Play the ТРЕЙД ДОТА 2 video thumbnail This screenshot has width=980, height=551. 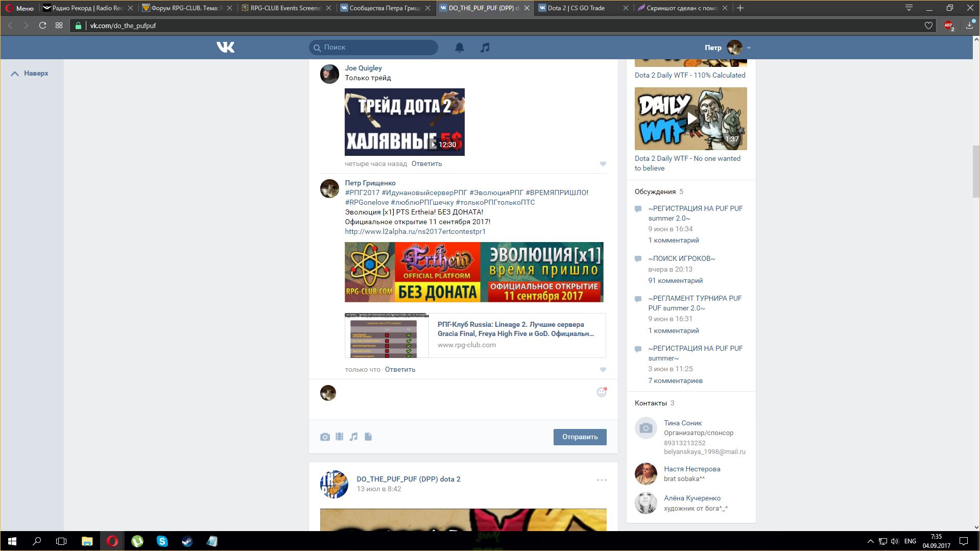(x=404, y=122)
